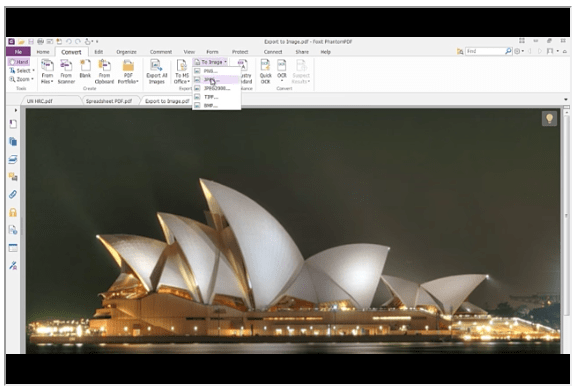Click the Undo arrow icon
The height and width of the screenshot is (389, 577).
(x=68, y=42)
